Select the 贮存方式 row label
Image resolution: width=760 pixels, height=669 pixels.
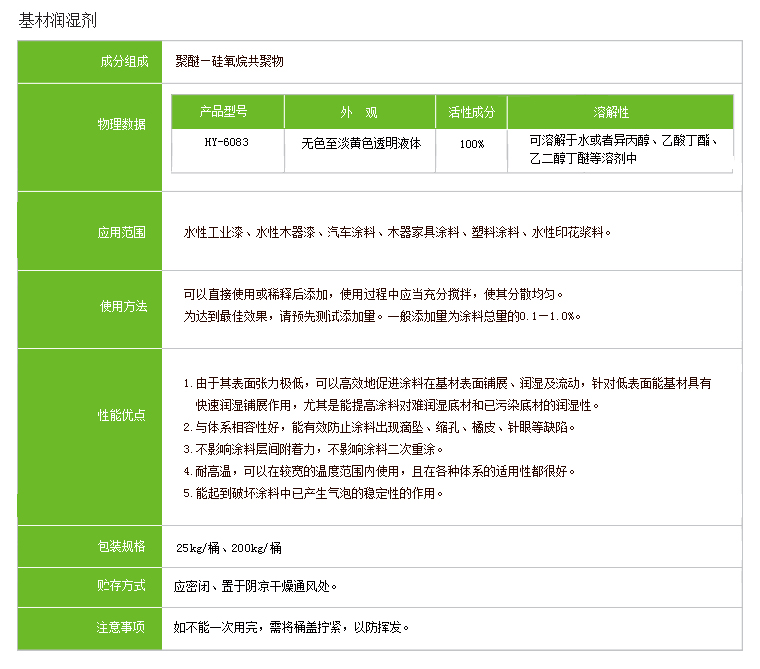tap(122, 586)
